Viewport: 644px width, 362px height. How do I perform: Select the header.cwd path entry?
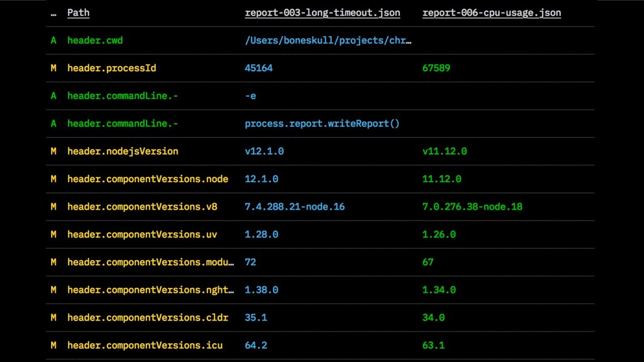click(95, 40)
